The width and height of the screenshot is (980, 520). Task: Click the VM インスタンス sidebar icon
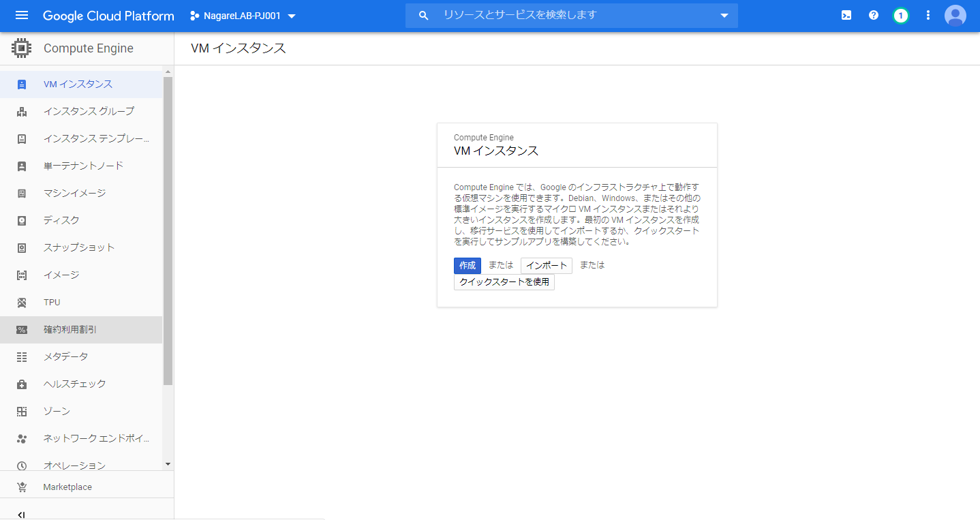pyautogui.click(x=22, y=85)
